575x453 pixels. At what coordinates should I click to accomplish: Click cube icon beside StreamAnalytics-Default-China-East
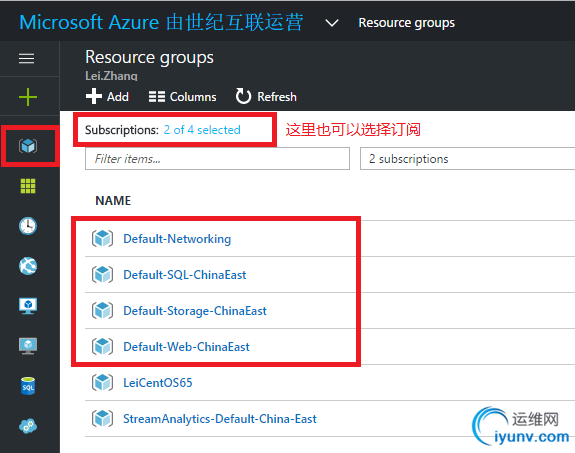[x=102, y=419]
